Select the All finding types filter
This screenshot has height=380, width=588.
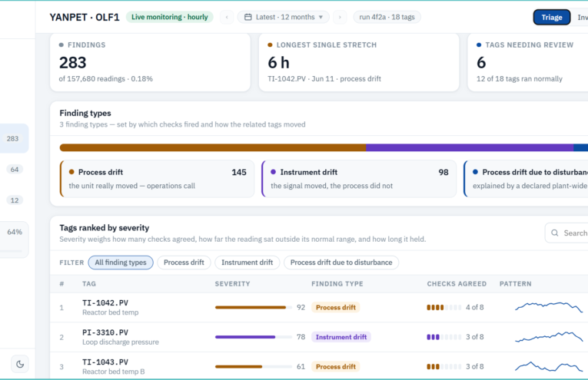(121, 263)
